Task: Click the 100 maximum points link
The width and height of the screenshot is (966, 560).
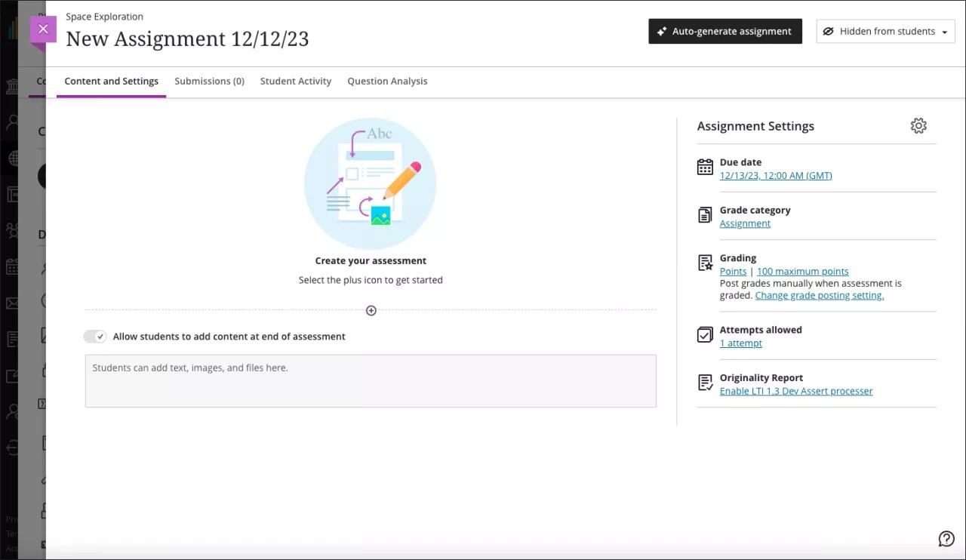Action: (802, 271)
